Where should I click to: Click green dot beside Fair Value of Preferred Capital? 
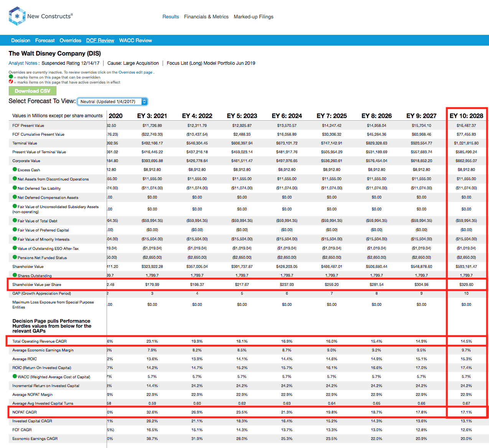[x=15, y=230]
